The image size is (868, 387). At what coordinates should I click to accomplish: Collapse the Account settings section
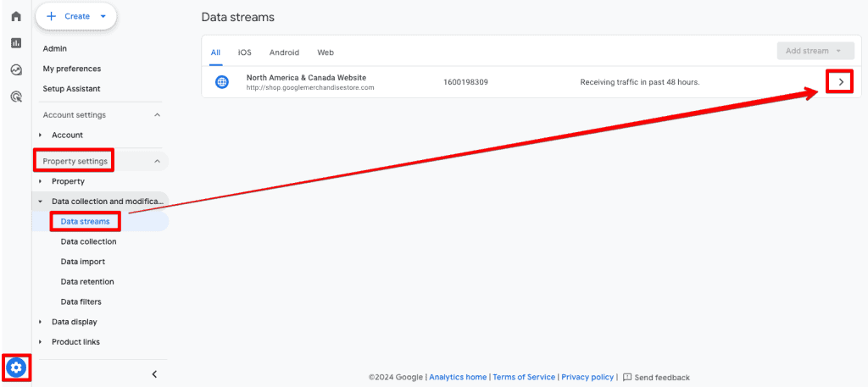157,115
